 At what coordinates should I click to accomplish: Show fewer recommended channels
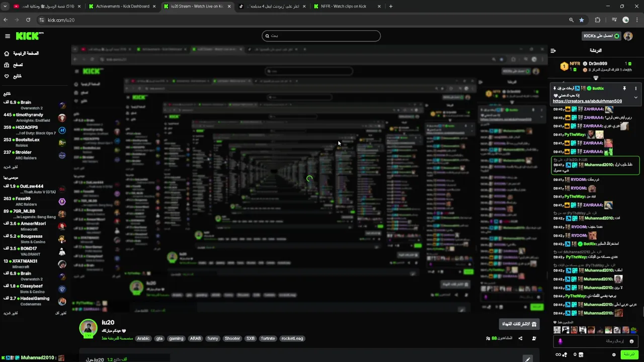[x=60, y=313]
